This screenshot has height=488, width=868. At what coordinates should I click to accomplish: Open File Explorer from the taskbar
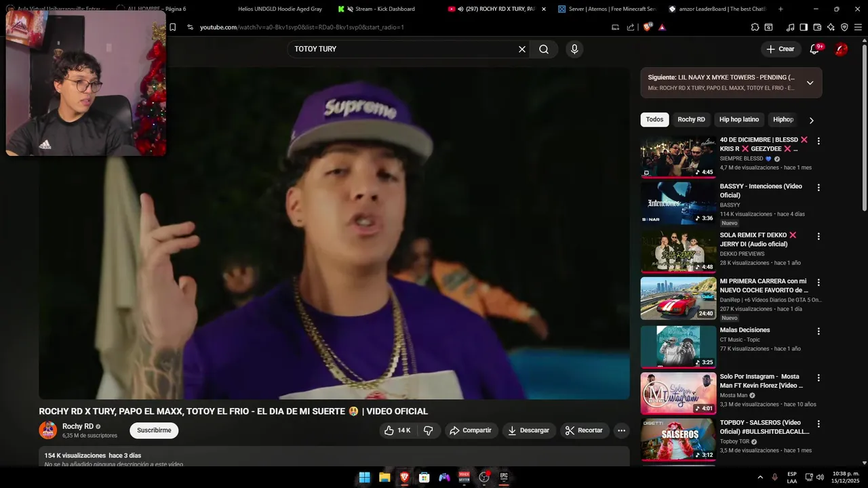point(384,477)
